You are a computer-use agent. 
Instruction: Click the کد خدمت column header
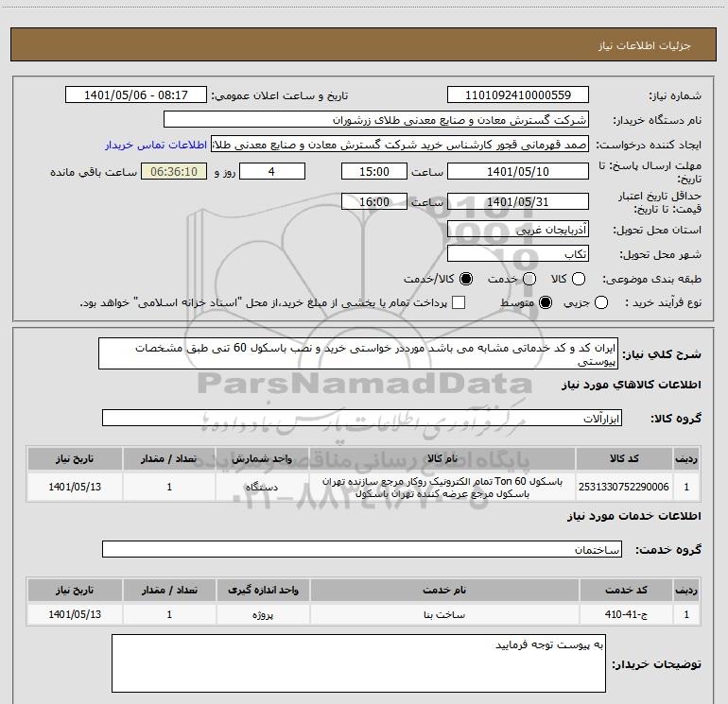(x=626, y=590)
